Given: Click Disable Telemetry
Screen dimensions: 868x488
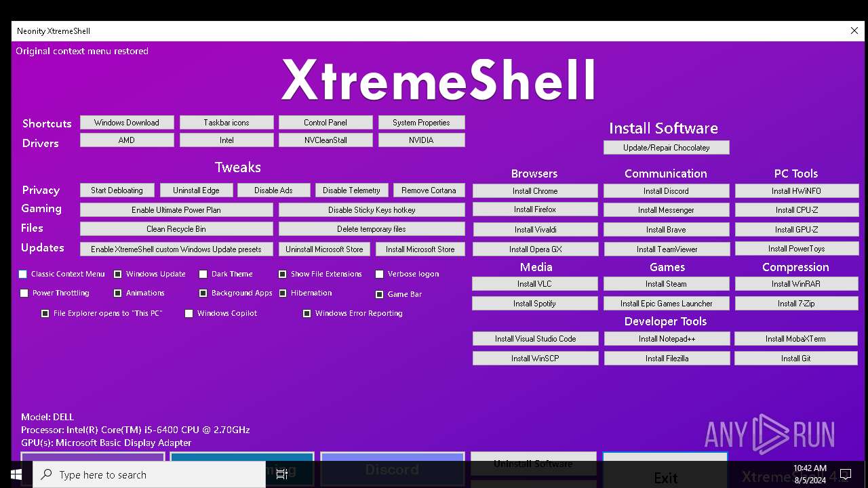Looking at the screenshot, I should 351,190.
